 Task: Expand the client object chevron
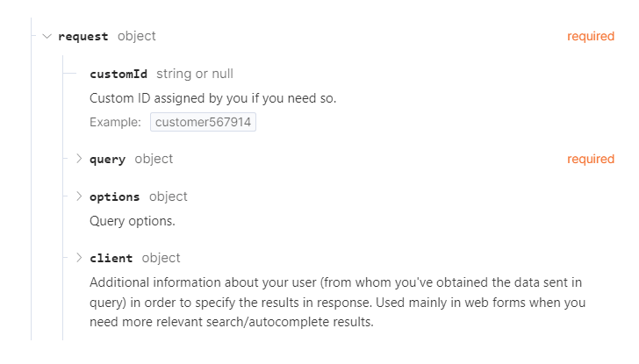(79, 258)
